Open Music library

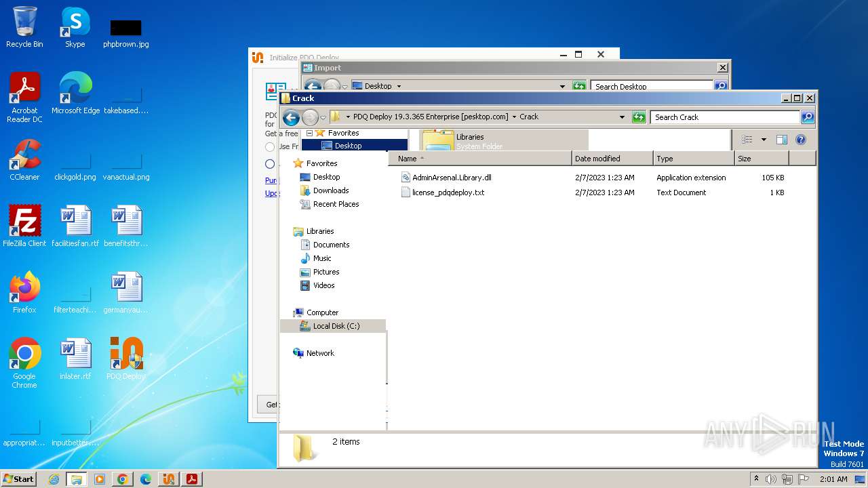click(322, 258)
